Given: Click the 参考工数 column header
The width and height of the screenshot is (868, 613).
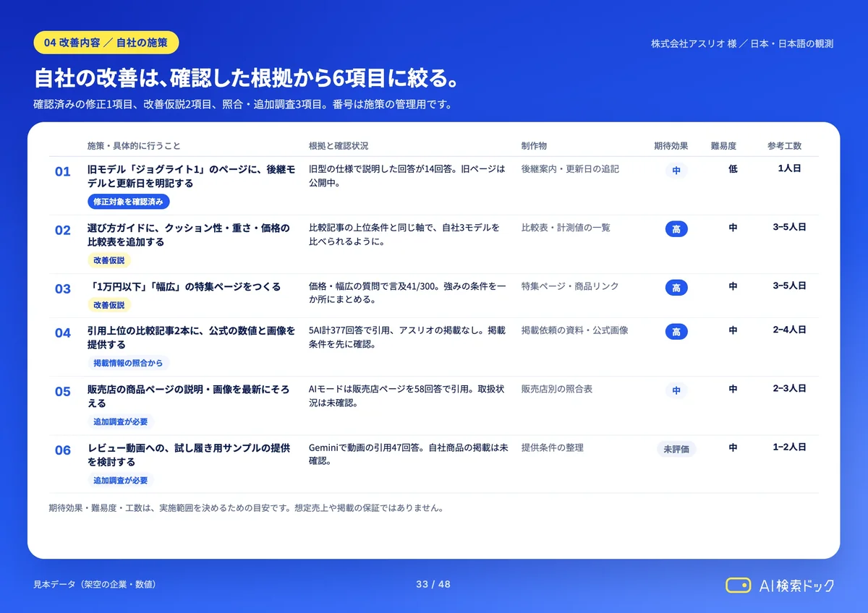Looking at the screenshot, I should click(784, 146).
